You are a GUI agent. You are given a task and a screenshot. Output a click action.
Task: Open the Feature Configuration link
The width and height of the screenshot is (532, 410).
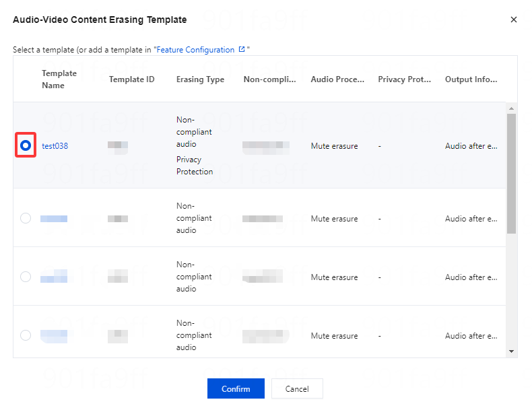click(x=196, y=50)
